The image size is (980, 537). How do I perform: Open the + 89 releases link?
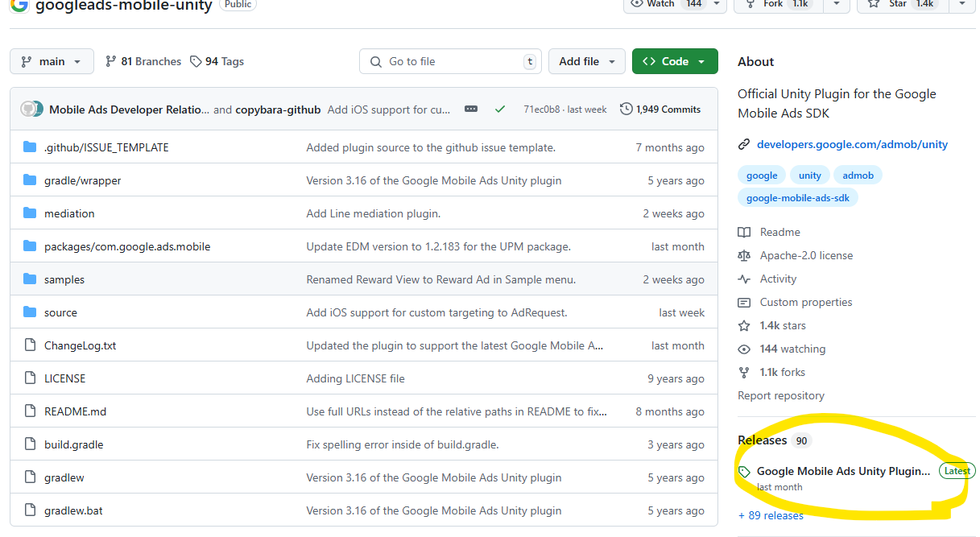pos(771,515)
